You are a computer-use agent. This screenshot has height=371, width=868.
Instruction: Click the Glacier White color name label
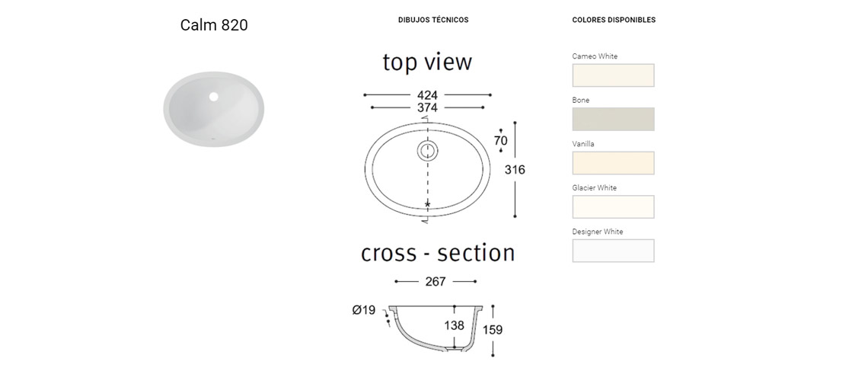point(595,187)
